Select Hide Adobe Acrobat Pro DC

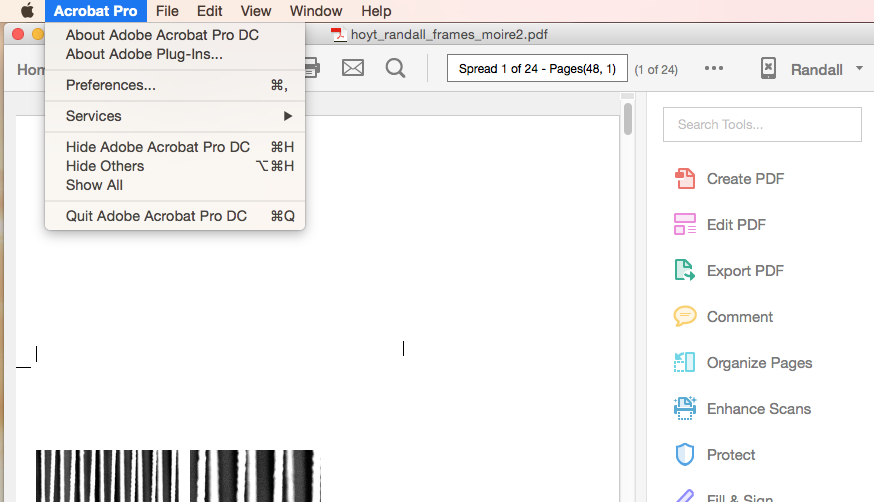(x=175, y=147)
